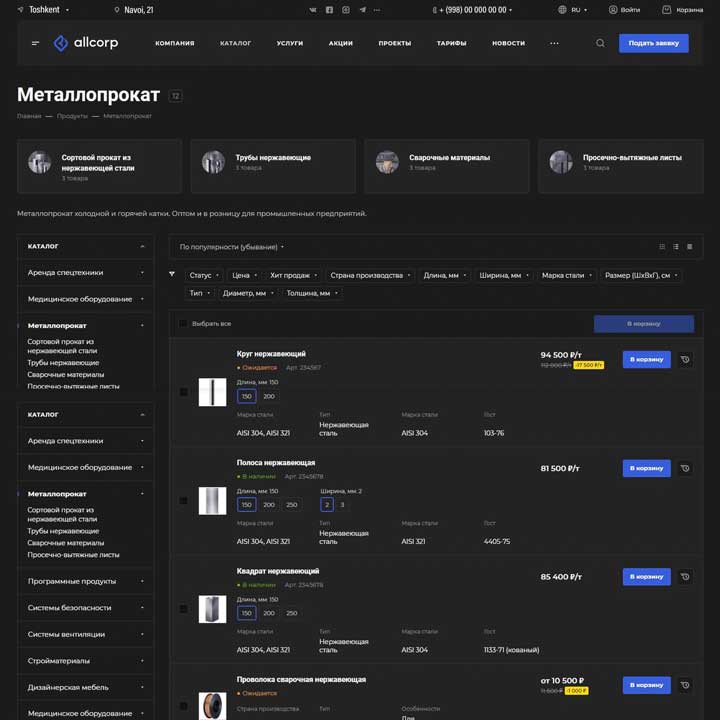Check the Квадрат нержавеющий product checkbox
Screen dimensions: 720x720
pos(183,609)
